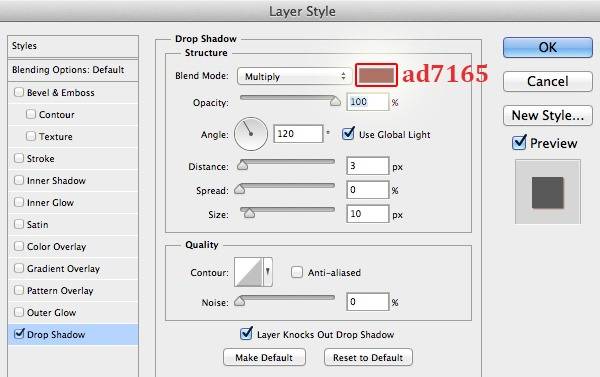Select the Inner Glow style label
Viewport: 600px width, 377px height.
[x=50, y=202]
